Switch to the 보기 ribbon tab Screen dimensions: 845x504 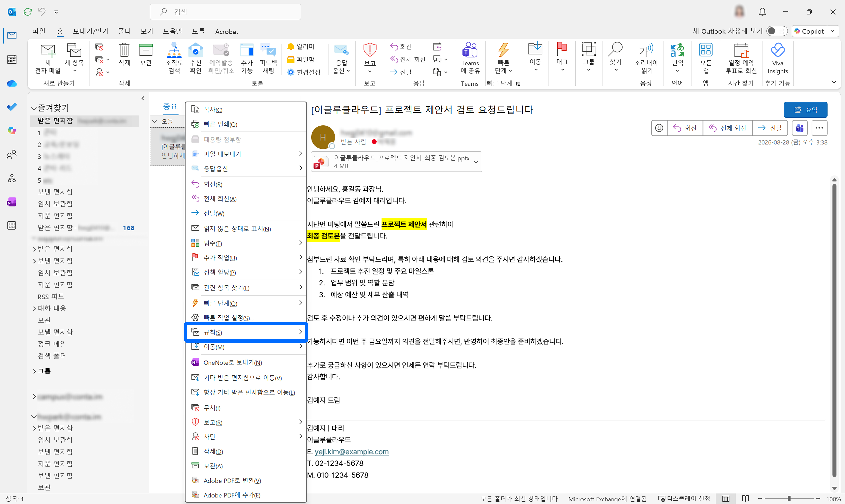click(x=147, y=31)
